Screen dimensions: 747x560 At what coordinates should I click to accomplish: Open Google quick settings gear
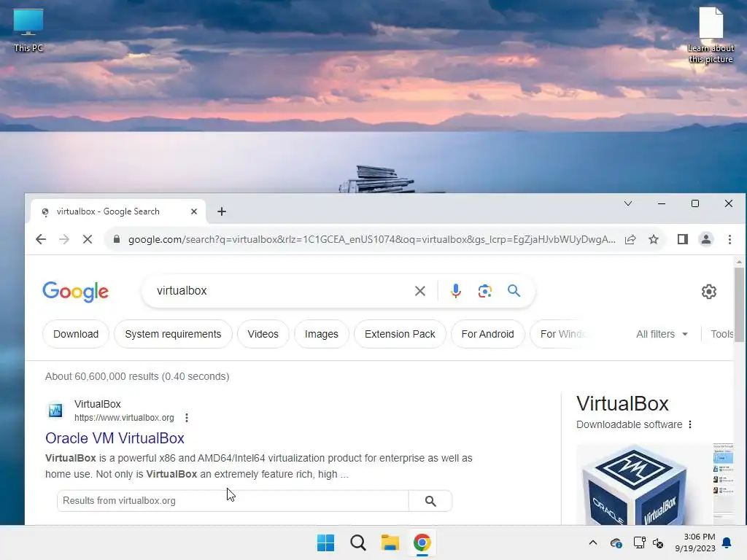(709, 292)
